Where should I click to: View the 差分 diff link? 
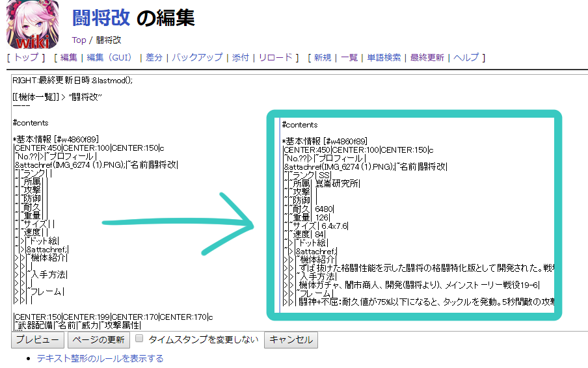point(154,57)
